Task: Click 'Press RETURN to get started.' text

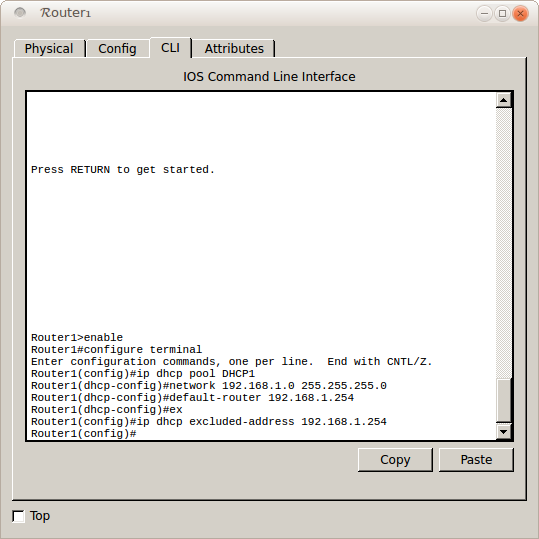Action: point(123,169)
